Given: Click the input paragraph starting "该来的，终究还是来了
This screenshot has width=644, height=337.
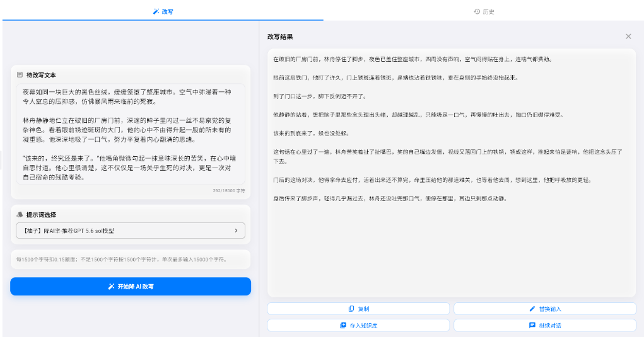Looking at the screenshot, I should tap(129, 168).
